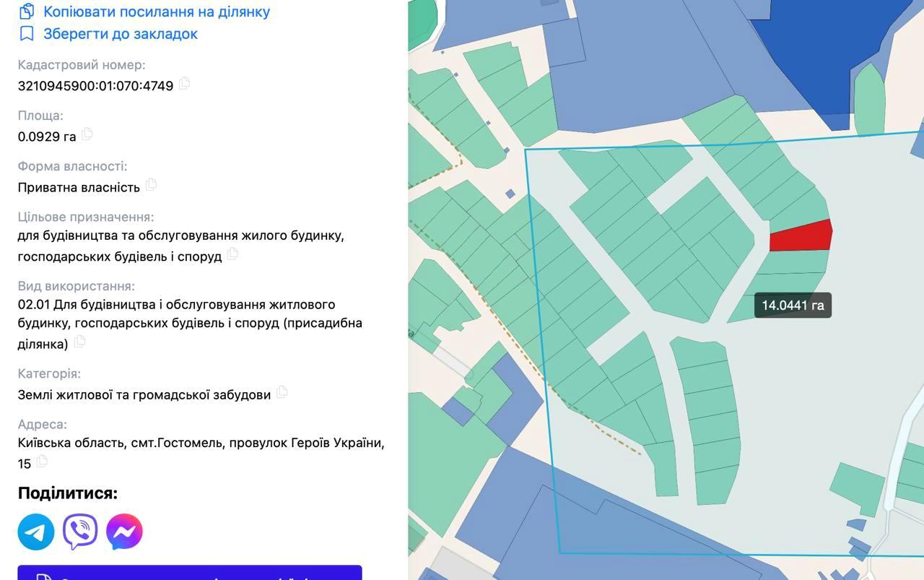The height and width of the screenshot is (580, 924).
Task: Copy the area value 0.0929 га
Action: (87, 134)
